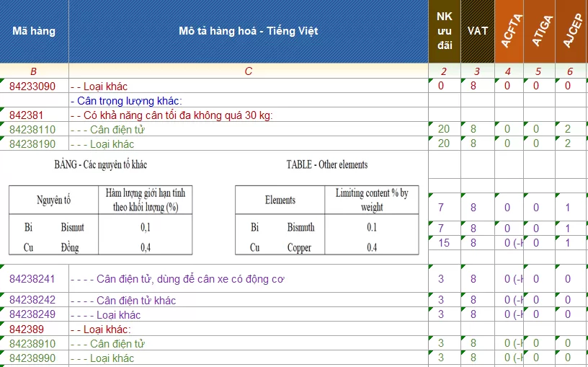Click value 0,4 in the Vietnamese table

[x=146, y=247]
